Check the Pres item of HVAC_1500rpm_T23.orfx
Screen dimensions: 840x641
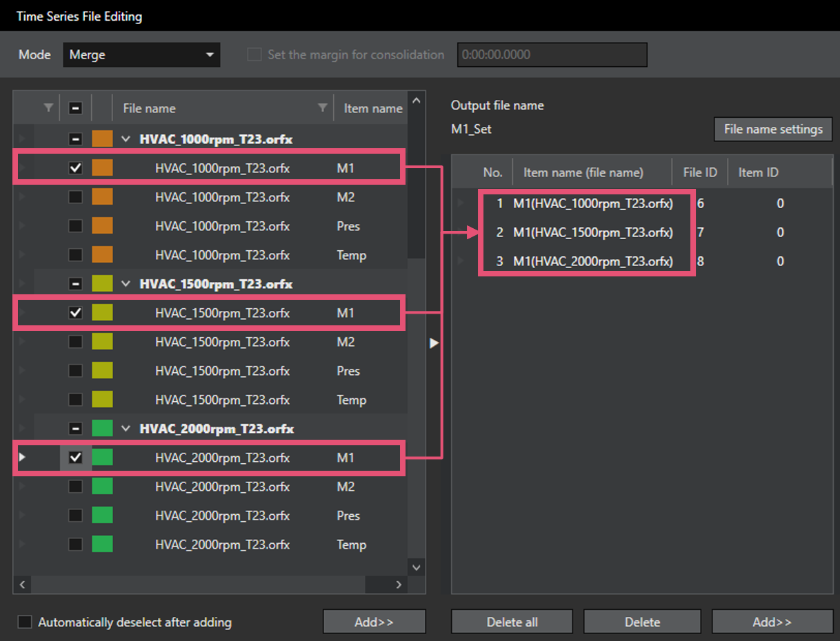pyautogui.click(x=76, y=371)
